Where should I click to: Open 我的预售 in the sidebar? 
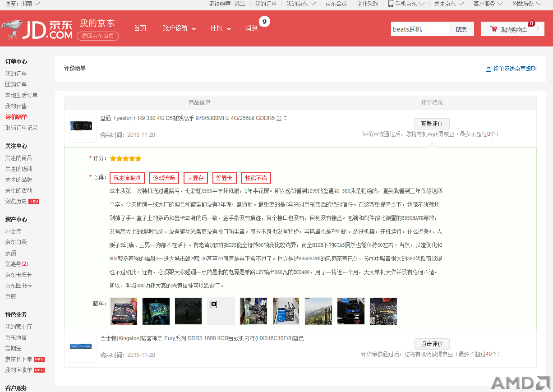[x=16, y=106]
